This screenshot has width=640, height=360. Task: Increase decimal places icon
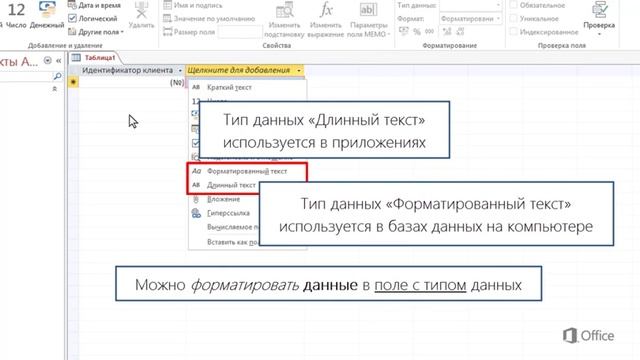pyautogui.click(x=447, y=31)
